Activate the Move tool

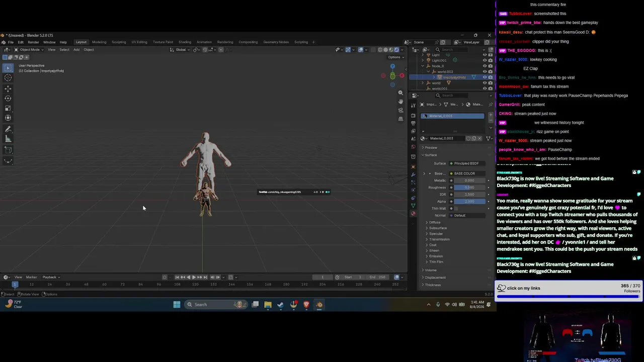click(8, 88)
